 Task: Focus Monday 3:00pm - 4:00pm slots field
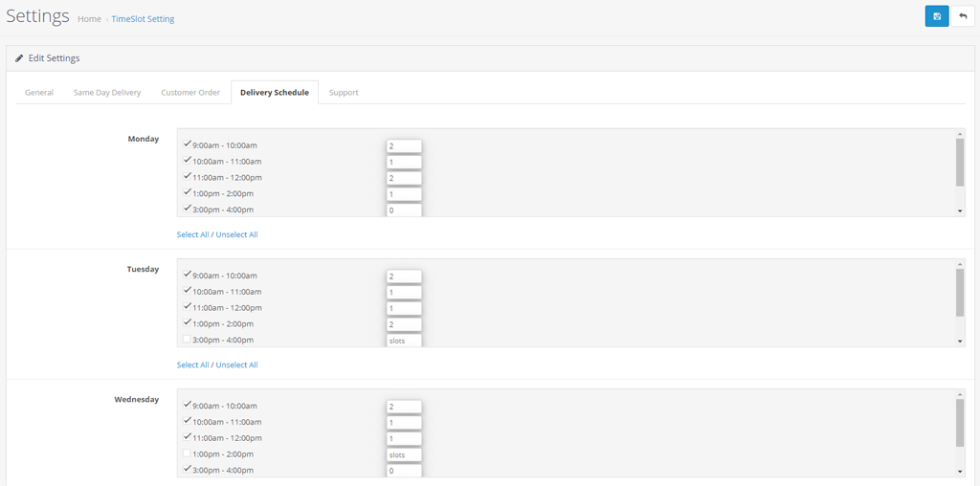coord(404,210)
